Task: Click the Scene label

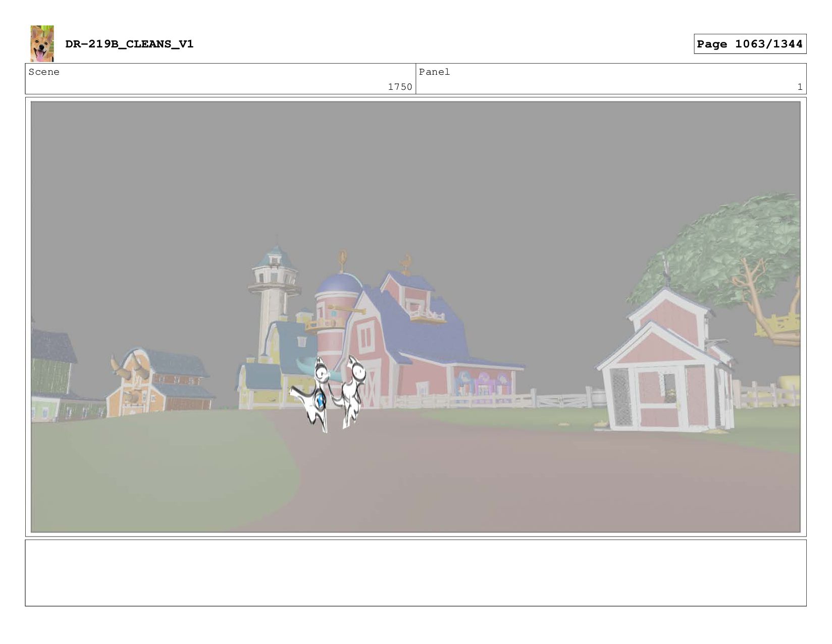Action: (x=44, y=72)
